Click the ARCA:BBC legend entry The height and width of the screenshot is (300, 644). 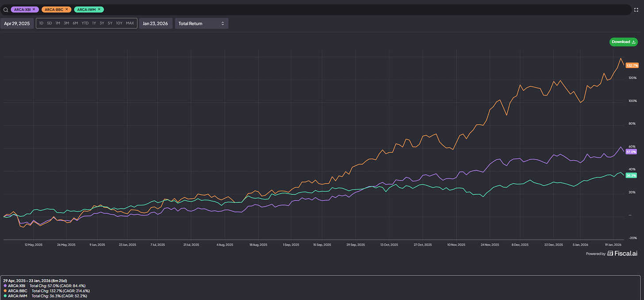17,291
